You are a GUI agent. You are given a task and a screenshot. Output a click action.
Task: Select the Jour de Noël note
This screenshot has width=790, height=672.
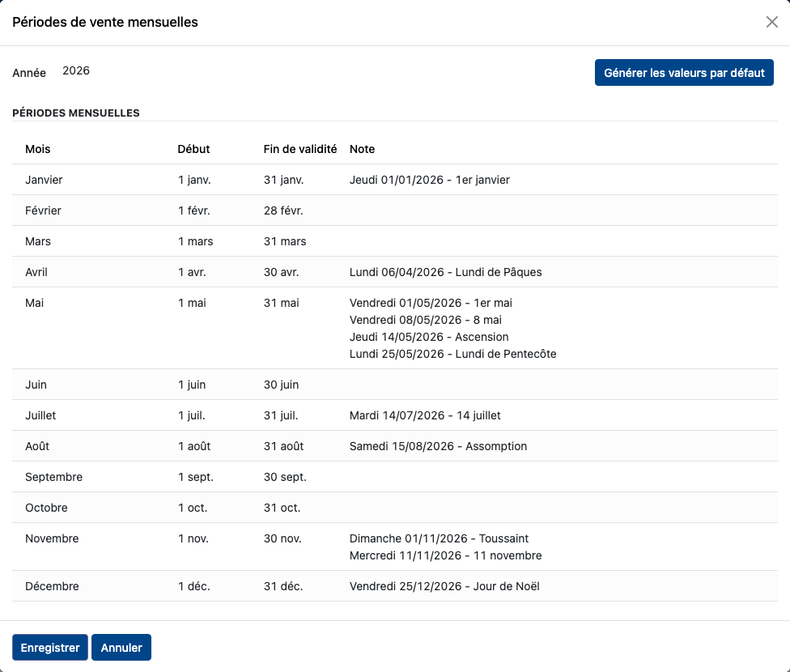(x=444, y=586)
